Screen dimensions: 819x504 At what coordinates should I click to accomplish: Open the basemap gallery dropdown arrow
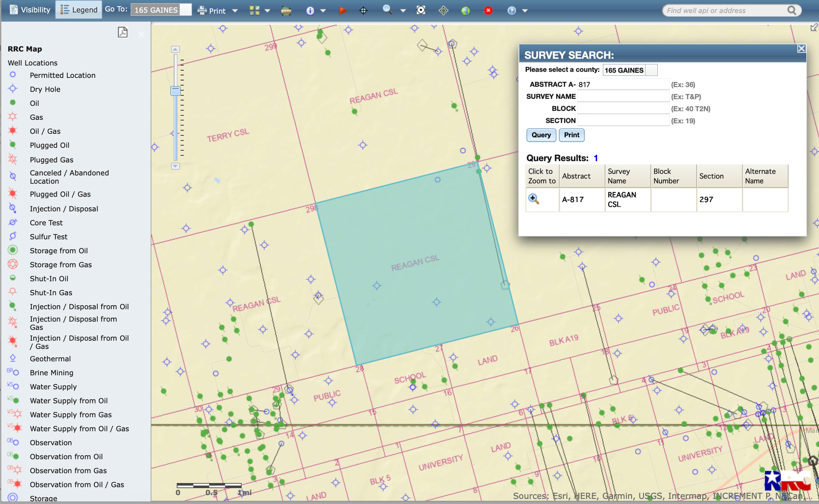coord(267,11)
